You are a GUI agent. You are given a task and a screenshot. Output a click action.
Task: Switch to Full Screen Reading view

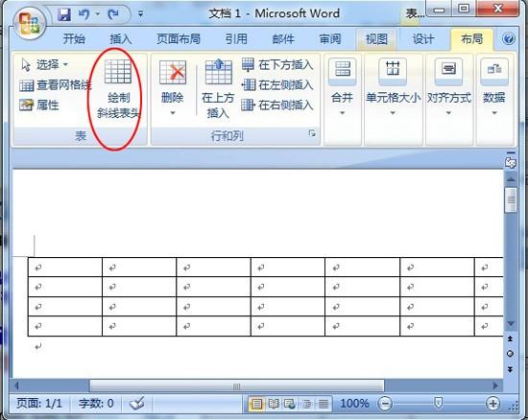(273, 403)
